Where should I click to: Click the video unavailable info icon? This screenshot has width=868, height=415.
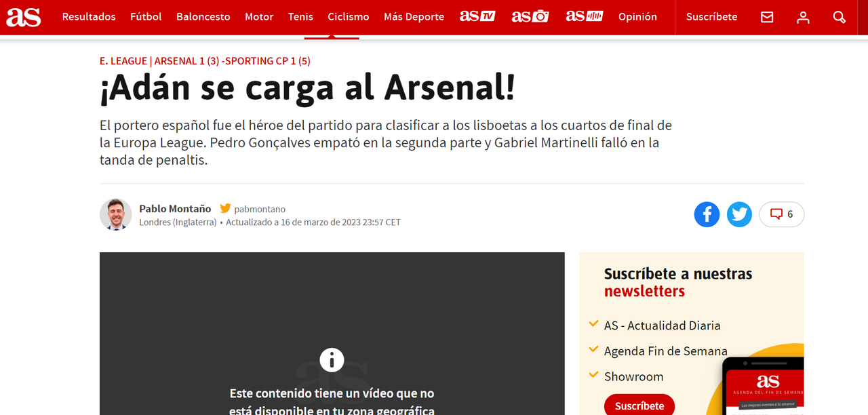point(332,360)
